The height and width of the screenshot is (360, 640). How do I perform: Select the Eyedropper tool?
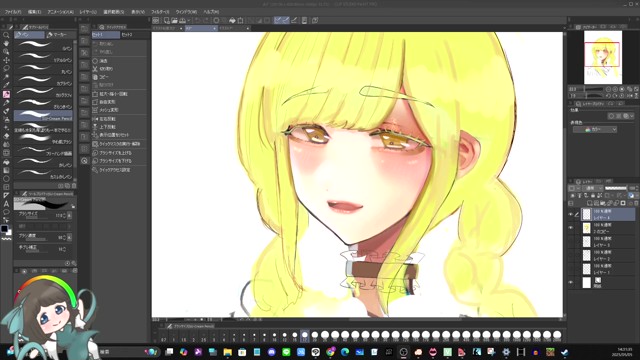click(6, 85)
